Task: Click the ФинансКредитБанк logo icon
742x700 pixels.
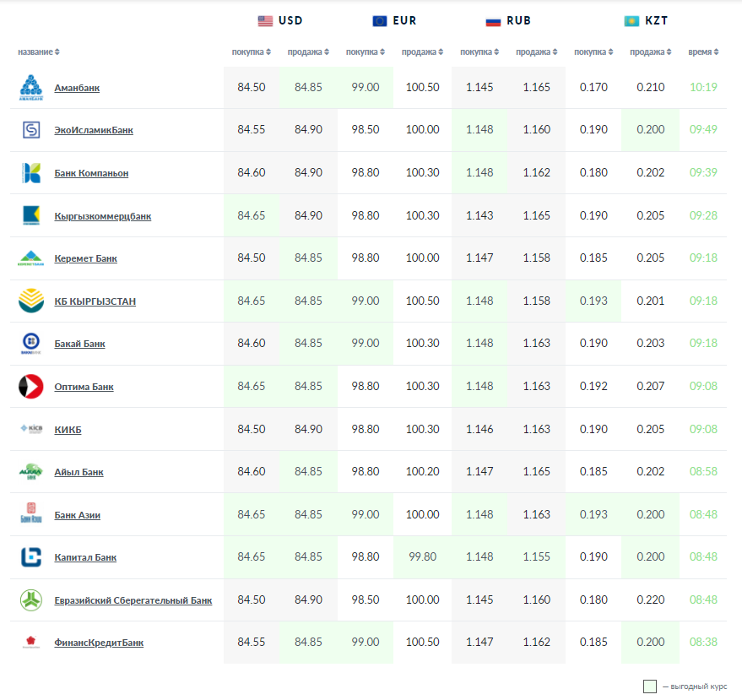Action: click(31, 643)
